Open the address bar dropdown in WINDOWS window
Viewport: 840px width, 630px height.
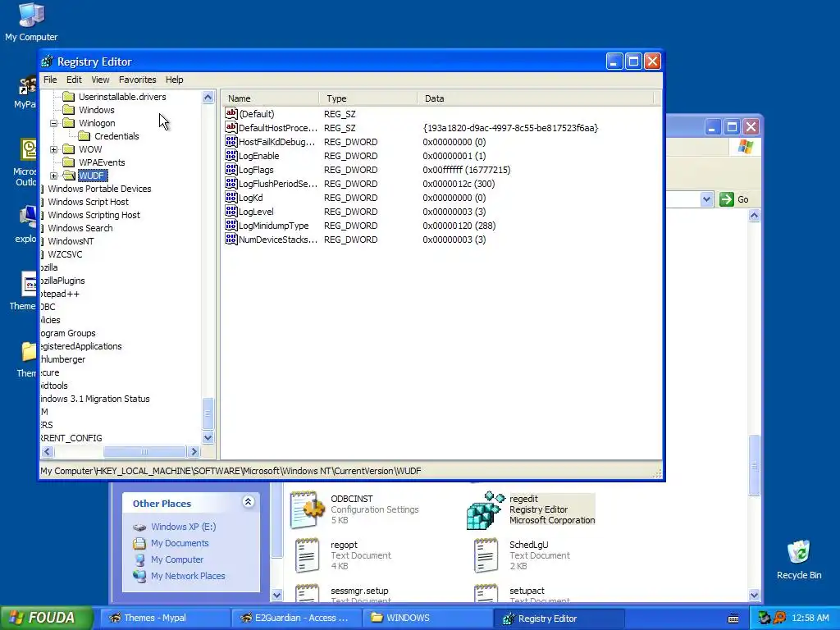pyautogui.click(x=706, y=199)
